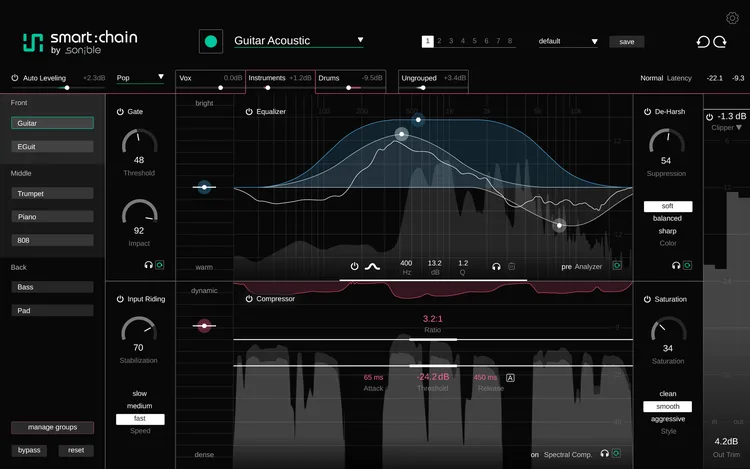Click the Analyzer green learn icon

(617, 265)
